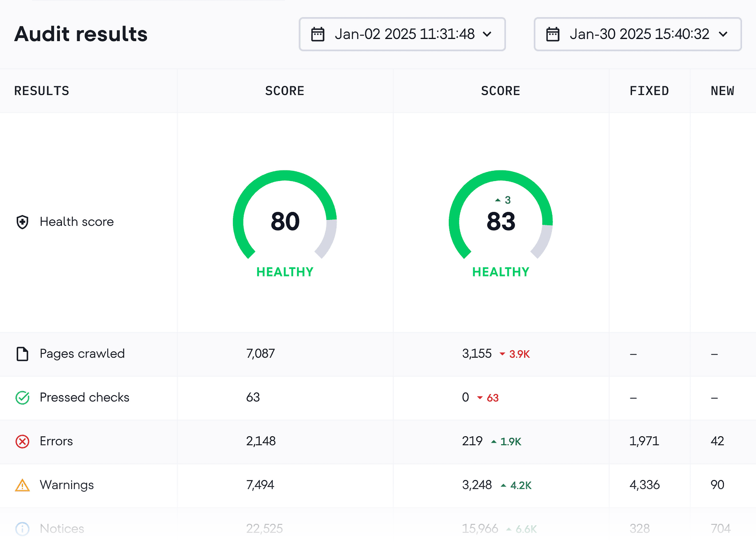756x551 pixels.
Task: Click the 2,148 errors value
Action: 261,441
